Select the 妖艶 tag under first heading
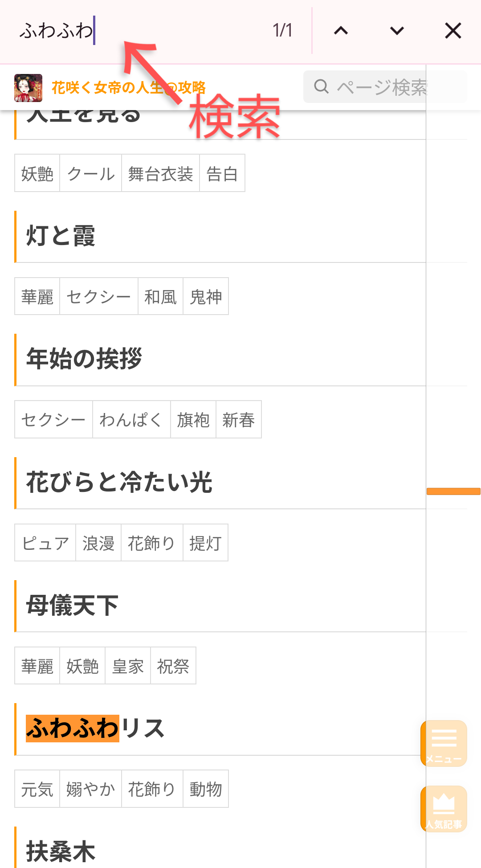 point(37,173)
